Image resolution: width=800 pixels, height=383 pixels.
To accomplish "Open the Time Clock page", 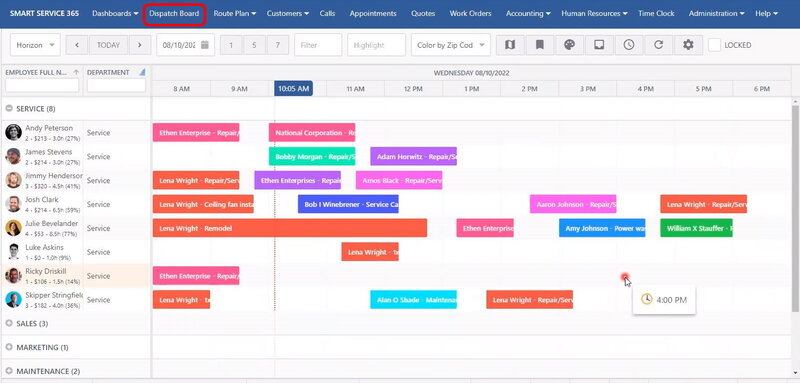I will click(656, 13).
